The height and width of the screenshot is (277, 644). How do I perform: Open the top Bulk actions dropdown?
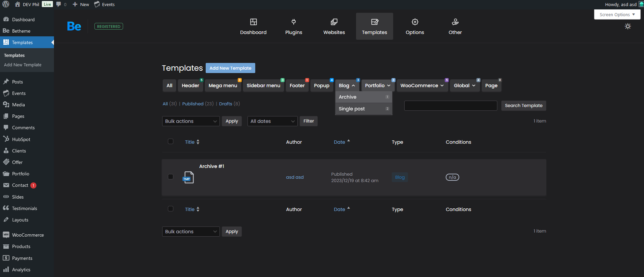[191, 121]
